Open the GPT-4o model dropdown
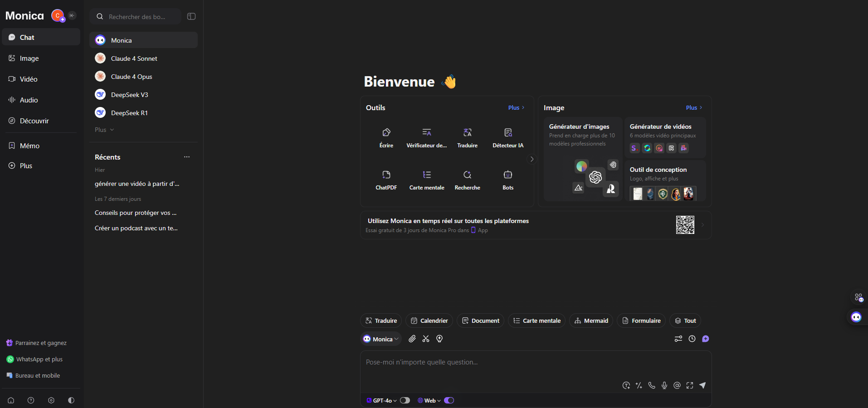This screenshot has height=408, width=868. pos(381,400)
